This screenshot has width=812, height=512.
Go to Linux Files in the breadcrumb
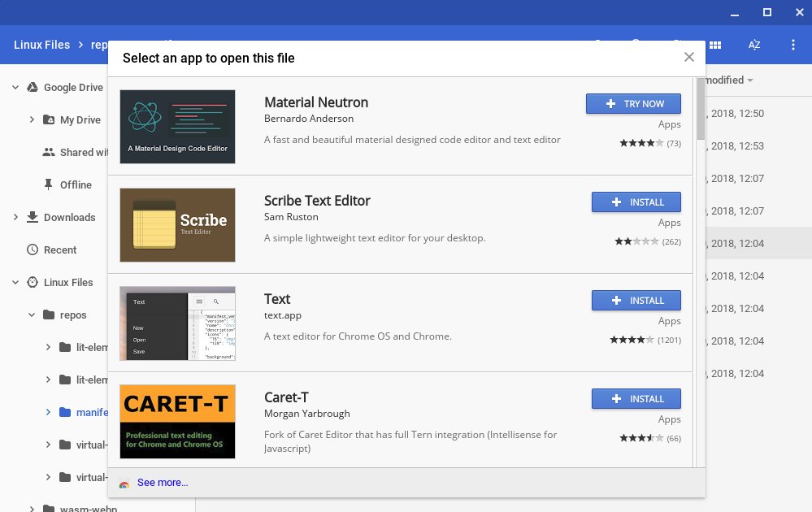[41, 45]
